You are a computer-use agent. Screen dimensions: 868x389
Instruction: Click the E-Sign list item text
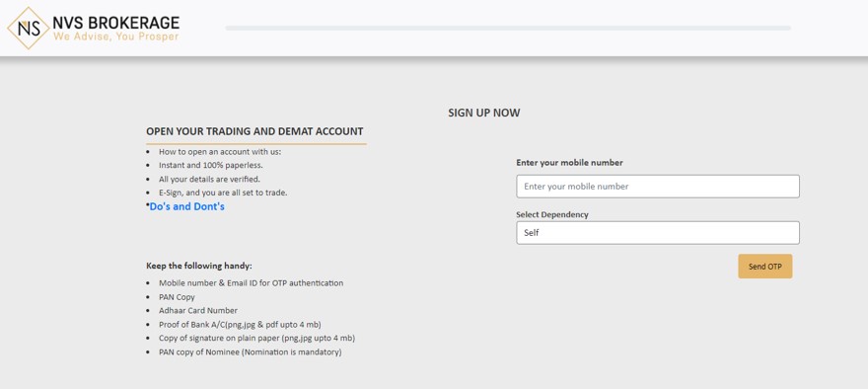pyautogui.click(x=223, y=193)
